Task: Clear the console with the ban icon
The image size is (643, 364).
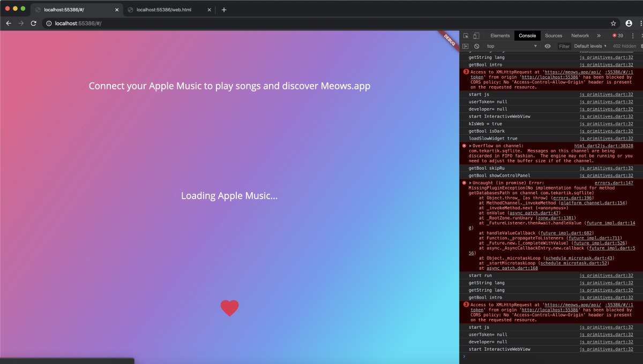Action: click(x=476, y=47)
